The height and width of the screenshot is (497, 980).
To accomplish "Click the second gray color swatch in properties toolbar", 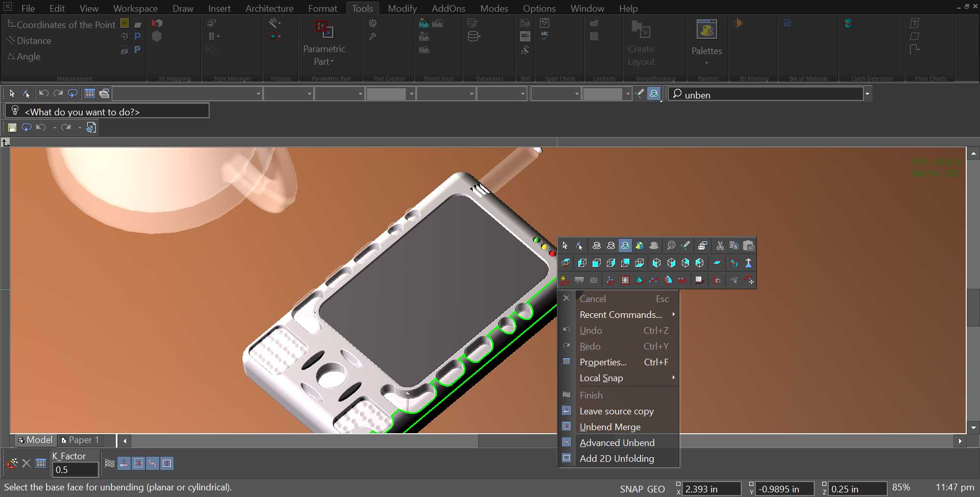I will point(603,94).
